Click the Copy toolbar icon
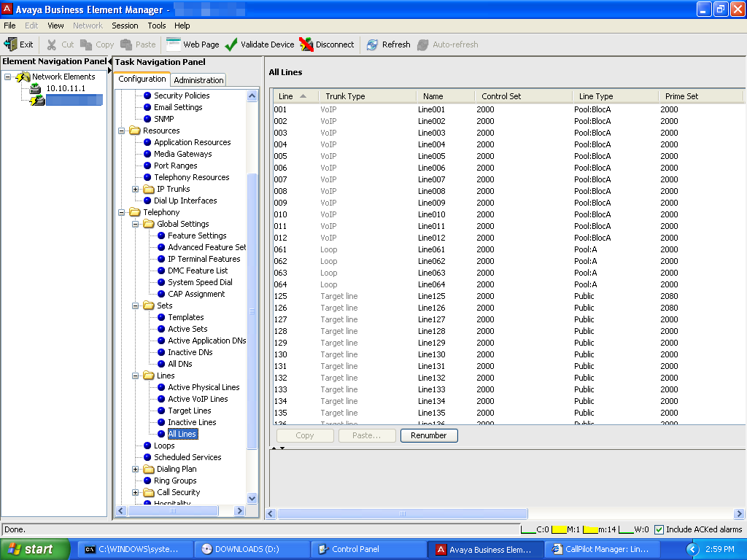The width and height of the screenshot is (747, 560). tap(86, 44)
